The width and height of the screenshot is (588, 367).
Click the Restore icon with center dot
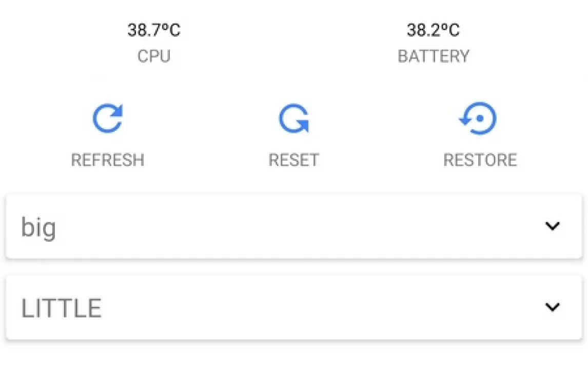click(478, 118)
